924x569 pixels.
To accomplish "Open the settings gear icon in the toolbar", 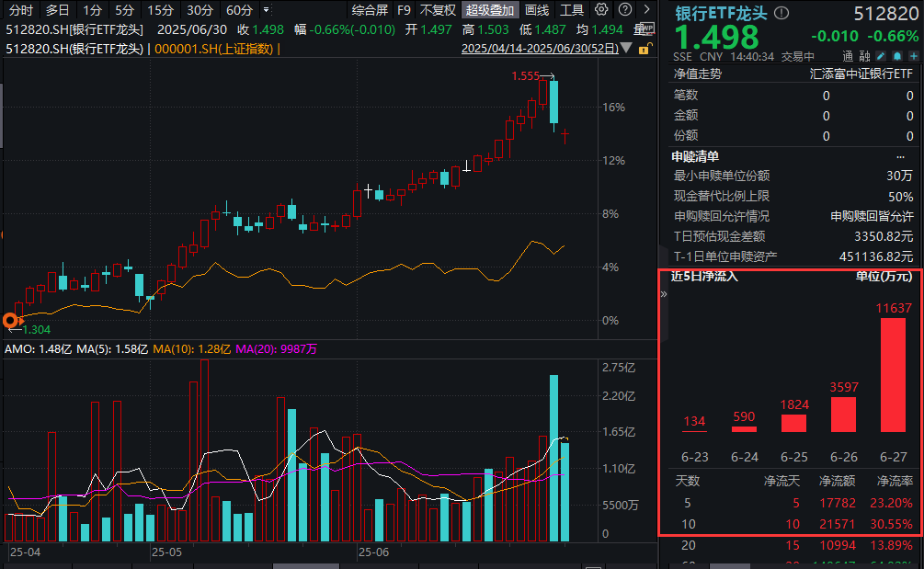I will 600,10.
